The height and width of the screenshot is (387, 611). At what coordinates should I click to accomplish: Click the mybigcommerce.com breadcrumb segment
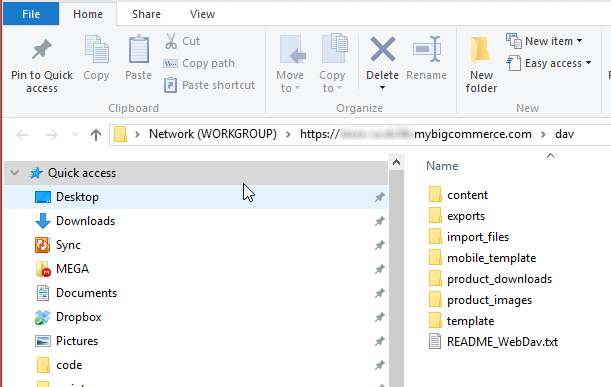pyautogui.click(x=415, y=134)
